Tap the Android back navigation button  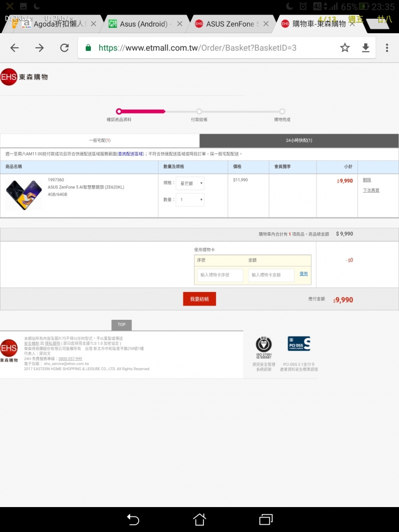point(133,519)
